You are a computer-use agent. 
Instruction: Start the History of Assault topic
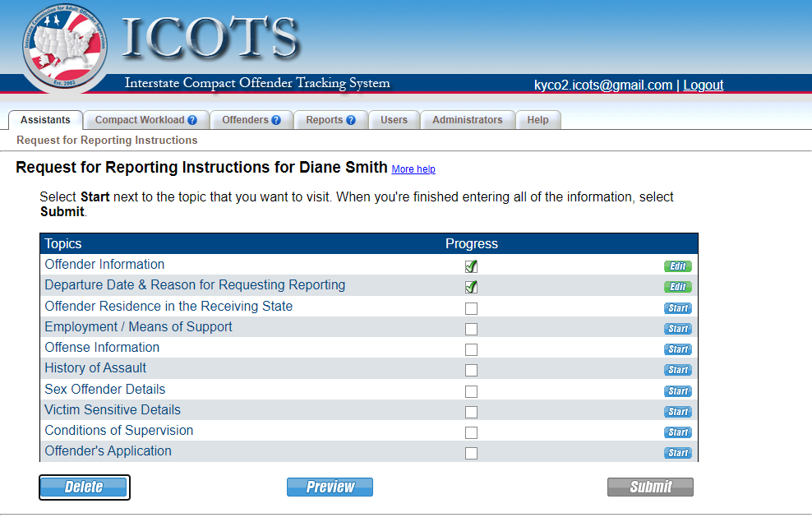[x=678, y=370]
